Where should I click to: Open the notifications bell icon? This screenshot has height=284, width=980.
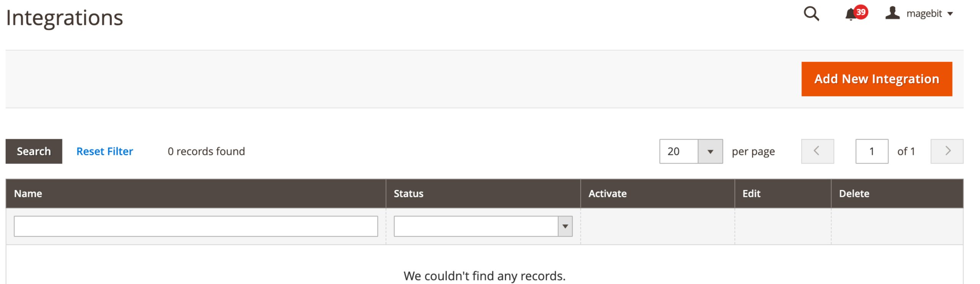(x=850, y=15)
